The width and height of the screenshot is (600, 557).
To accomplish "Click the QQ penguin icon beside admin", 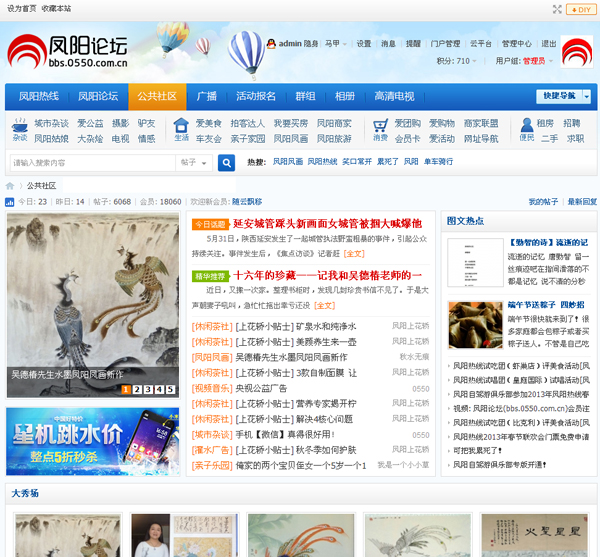I will pyautogui.click(x=271, y=44).
